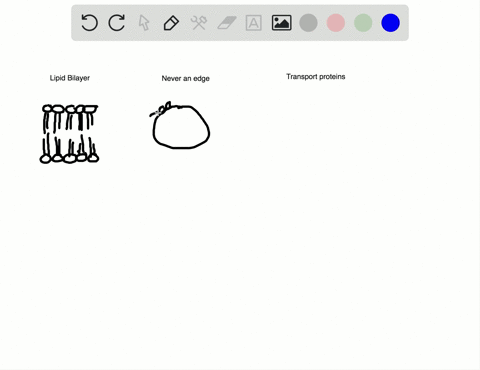Select the pencil drawing tool
This screenshot has width=480, height=370.
click(x=171, y=23)
